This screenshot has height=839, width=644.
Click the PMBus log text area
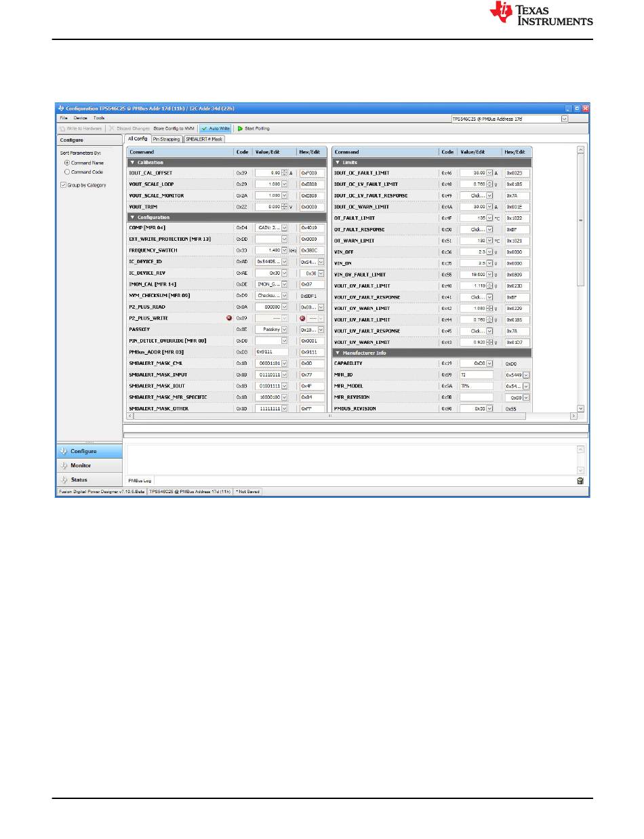(x=351, y=459)
